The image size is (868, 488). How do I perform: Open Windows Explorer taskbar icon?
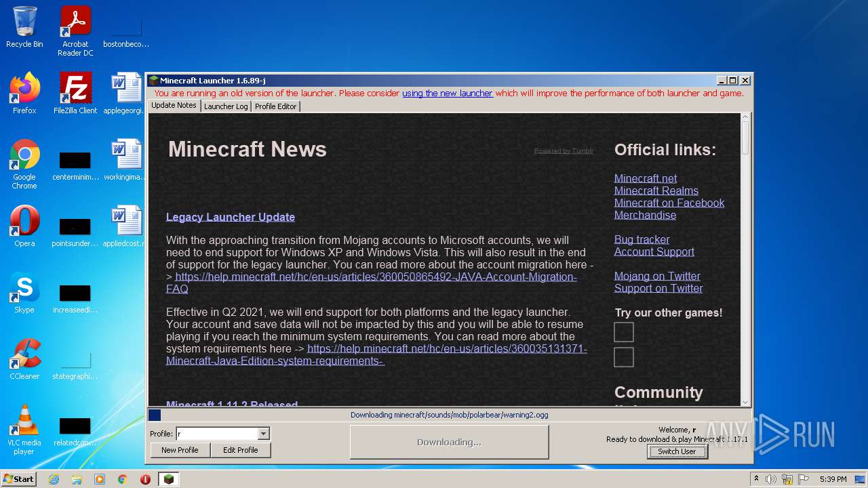[x=77, y=479]
